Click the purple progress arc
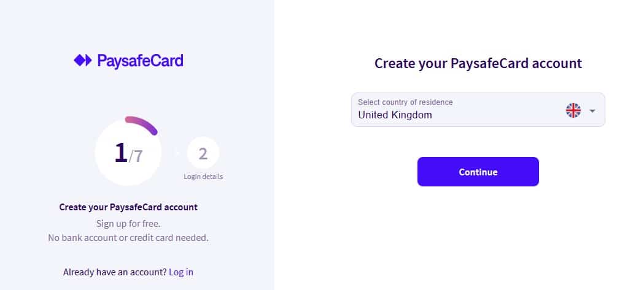The width and height of the screenshot is (644, 290). coord(143,122)
